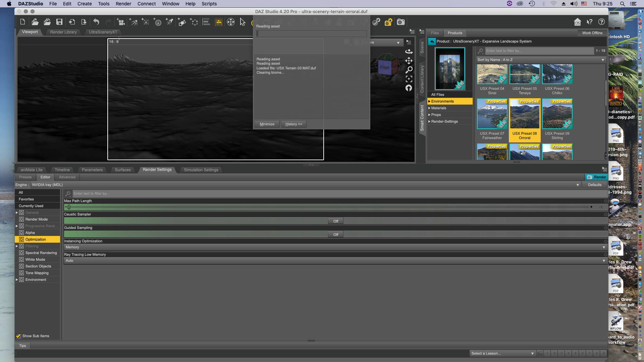Create a new camera from toolbar
The width and height of the screenshot is (644, 362).
tap(121, 22)
